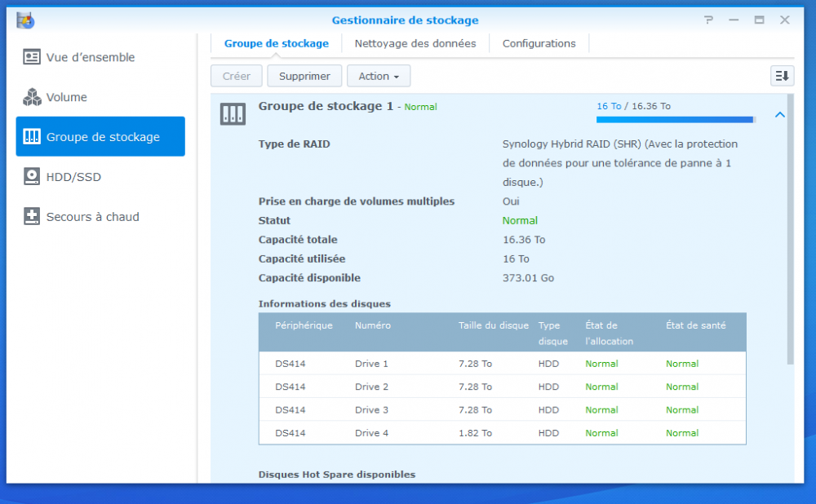Click the Type disque column header

click(552, 333)
